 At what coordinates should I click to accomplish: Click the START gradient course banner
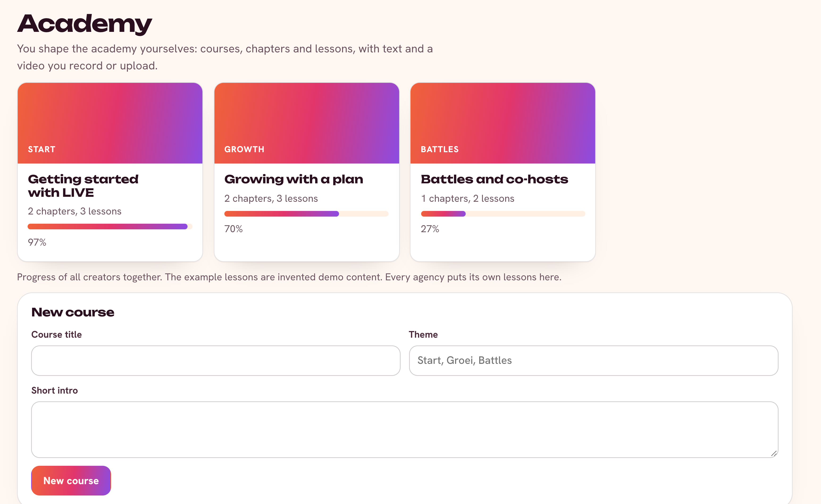[110, 123]
